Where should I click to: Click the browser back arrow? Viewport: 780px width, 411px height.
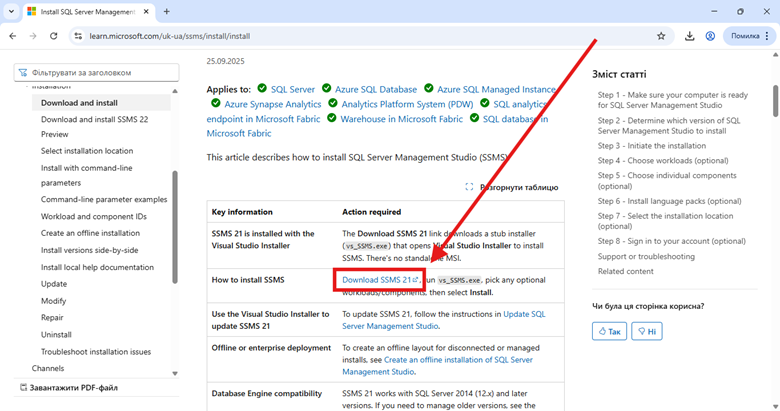click(x=13, y=36)
